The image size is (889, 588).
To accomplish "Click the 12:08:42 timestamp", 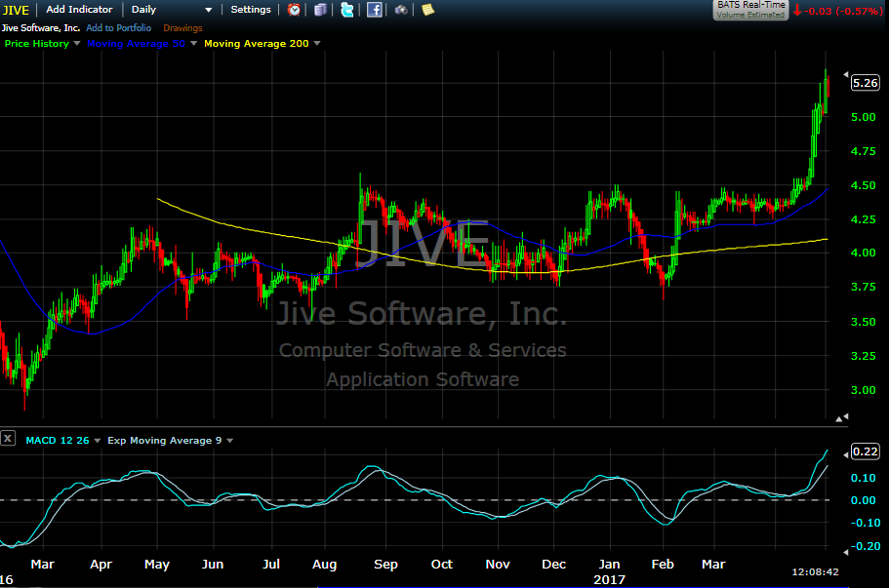I will point(815,571).
